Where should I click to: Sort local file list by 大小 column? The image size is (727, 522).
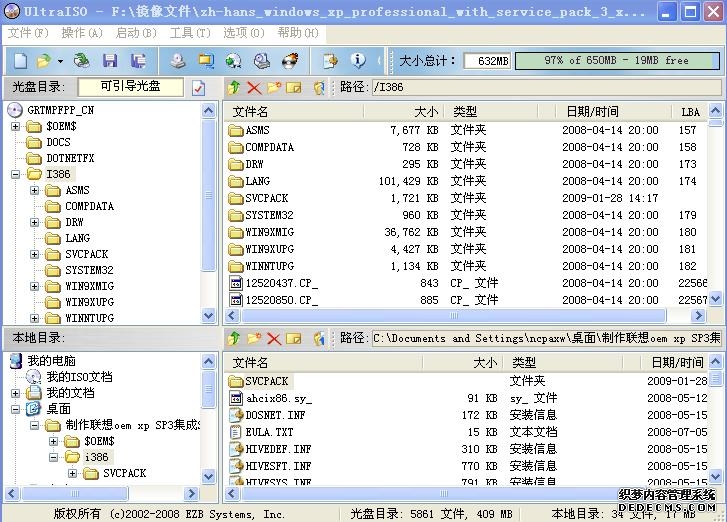pos(463,363)
